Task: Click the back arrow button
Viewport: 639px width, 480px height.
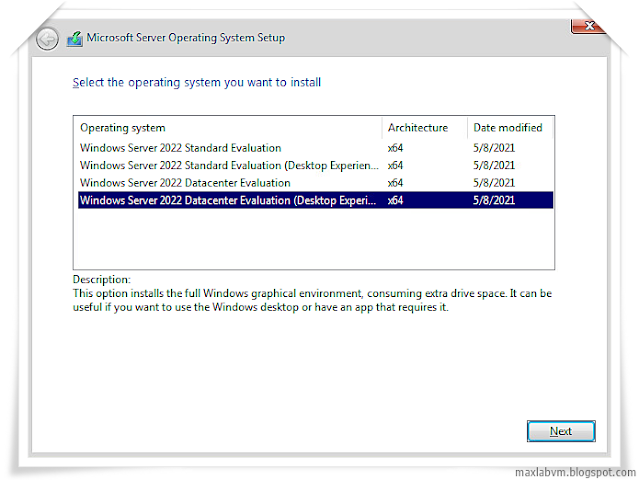Action: (x=47, y=39)
